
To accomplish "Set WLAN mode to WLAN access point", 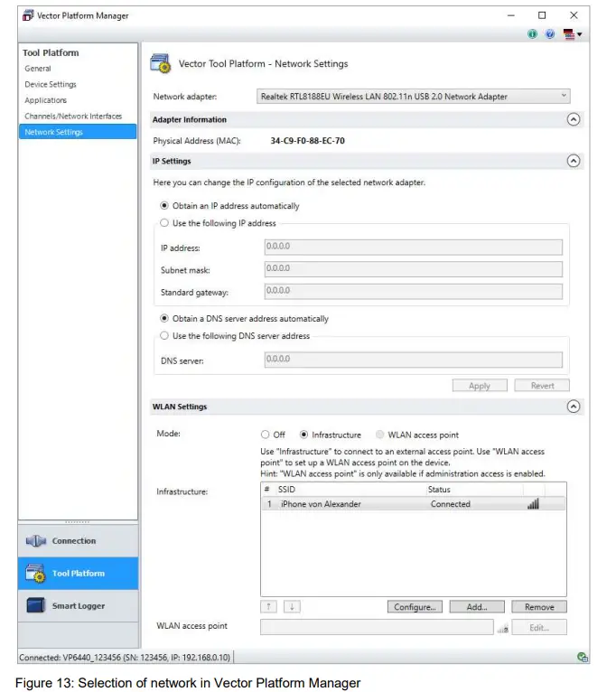I will [x=379, y=435].
